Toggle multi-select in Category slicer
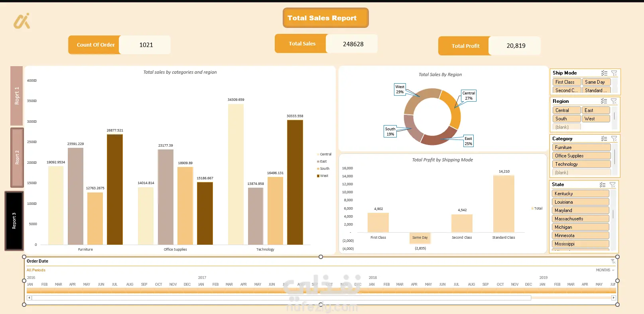The width and height of the screenshot is (644, 314). (x=604, y=139)
